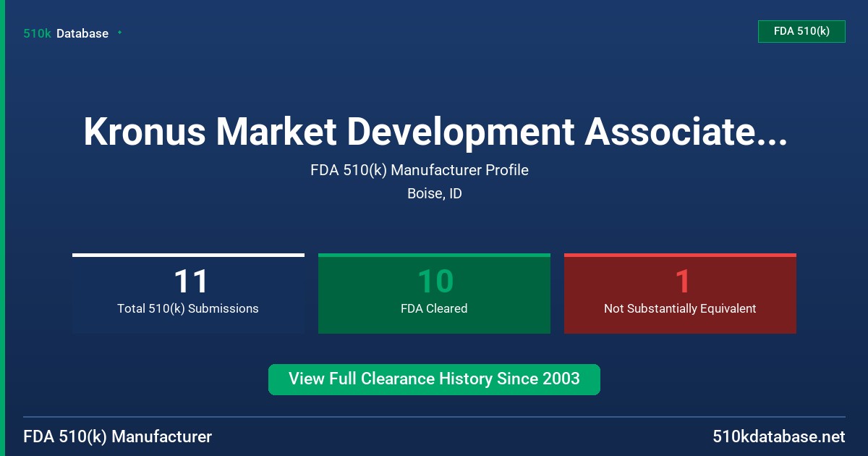Click the Kronus Market Development Associate... heading
Image resolution: width=868 pixels, height=456 pixels.
435,132
